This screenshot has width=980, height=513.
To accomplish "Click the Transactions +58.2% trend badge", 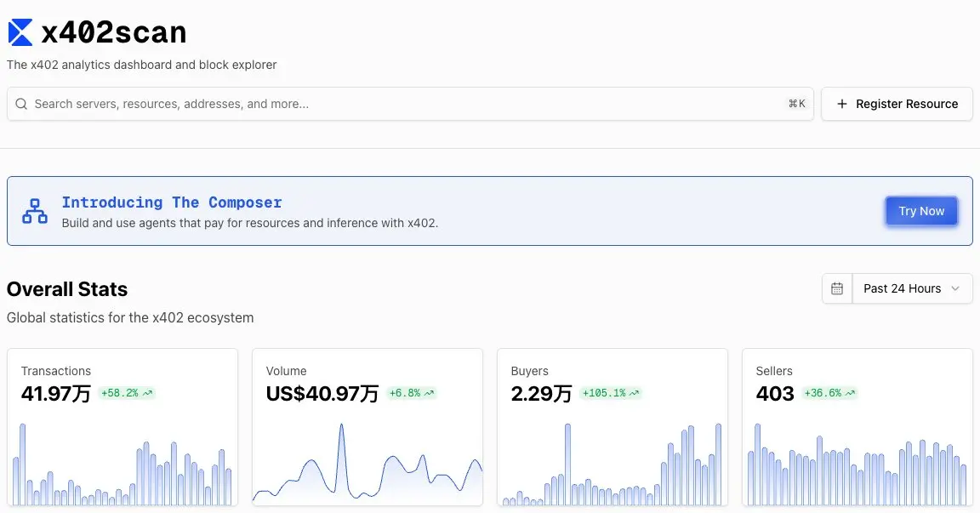I will 127,393.
